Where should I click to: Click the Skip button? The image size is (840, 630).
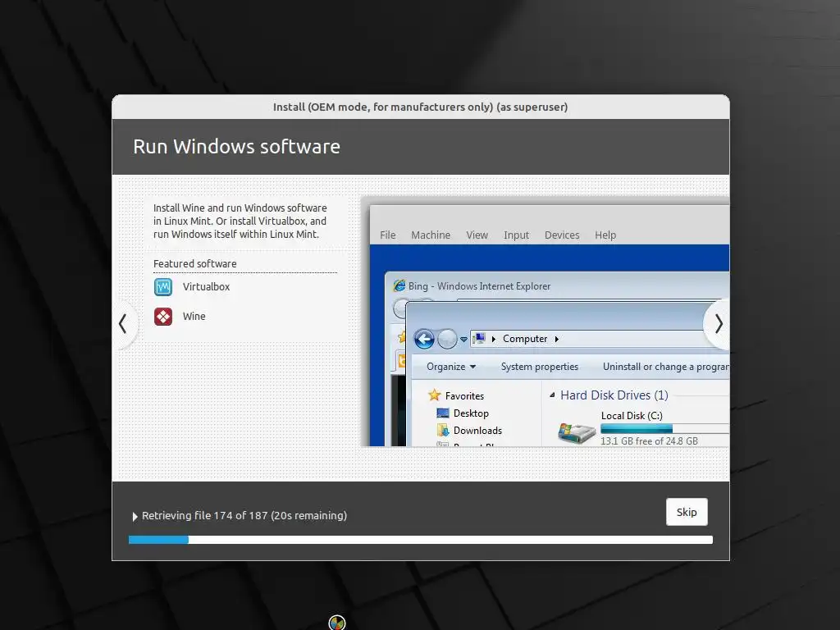click(x=687, y=512)
